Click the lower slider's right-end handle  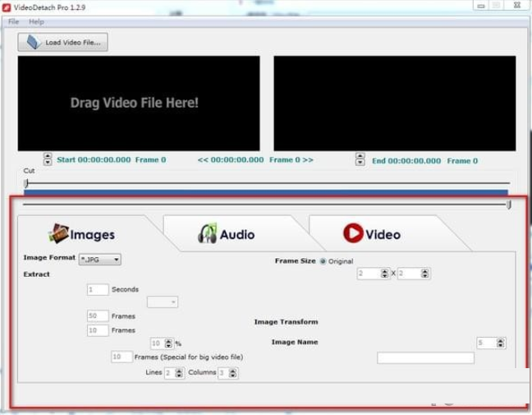point(508,205)
